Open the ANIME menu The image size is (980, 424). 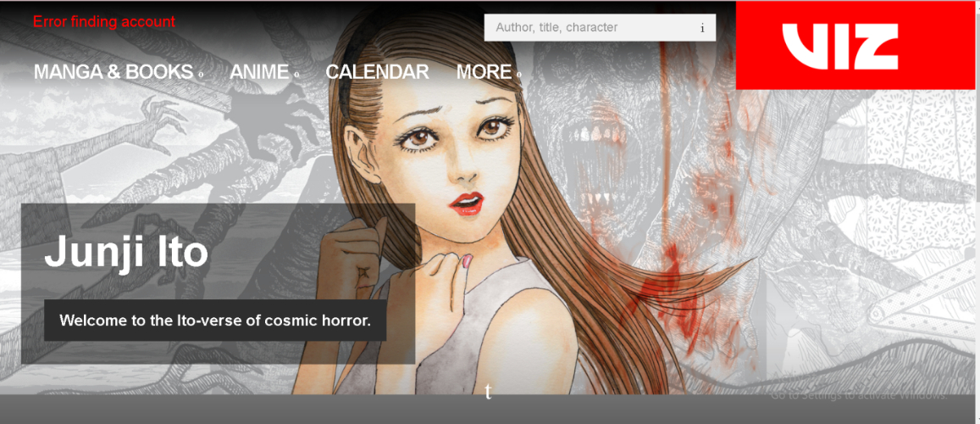259,72
